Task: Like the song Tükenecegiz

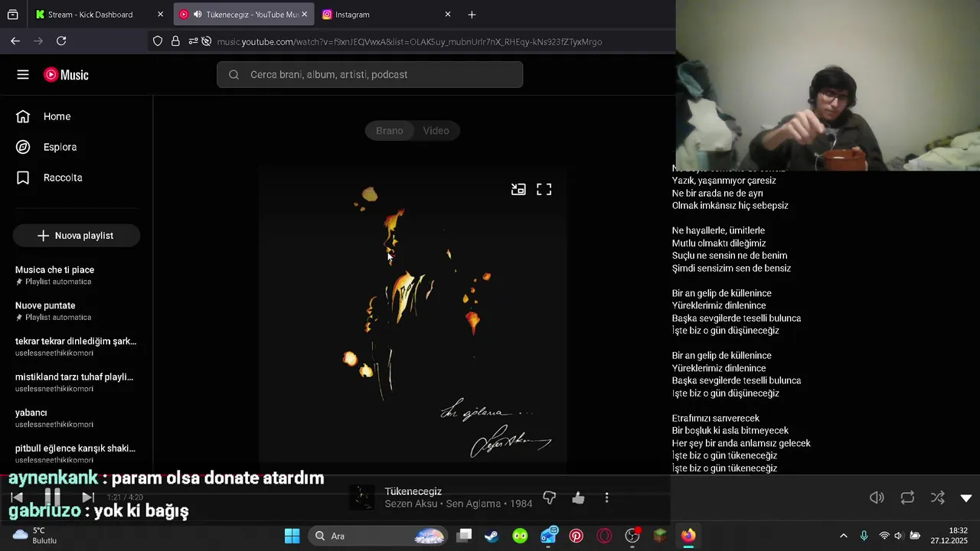Action: (578, 498)
